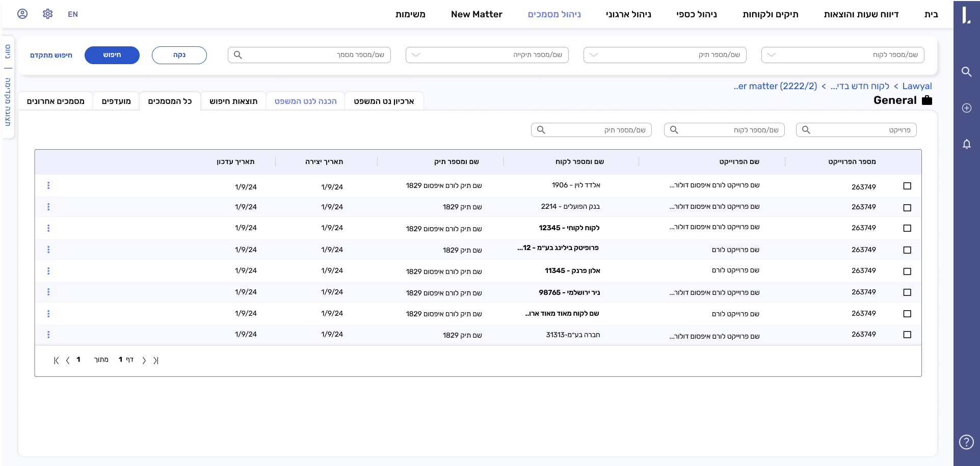Open row menu for לקוח לקוחי - 12345
This screenshot has height=466, width=980.
(x=48, y=228)
